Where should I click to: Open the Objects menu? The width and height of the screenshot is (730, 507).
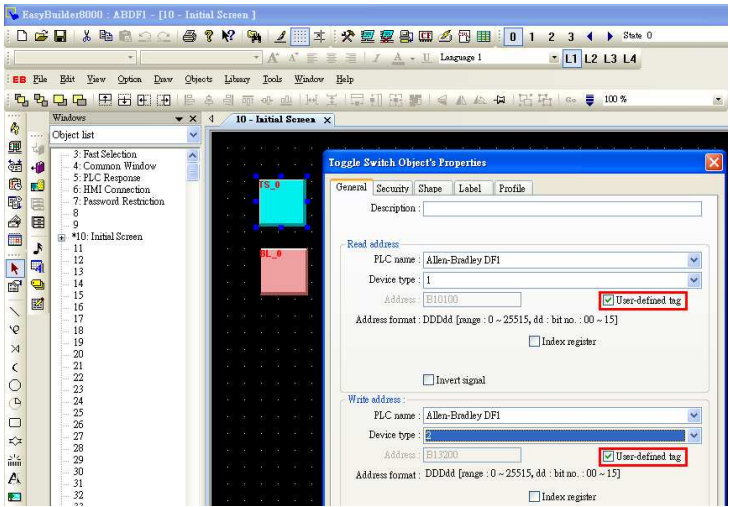point(198,79)
